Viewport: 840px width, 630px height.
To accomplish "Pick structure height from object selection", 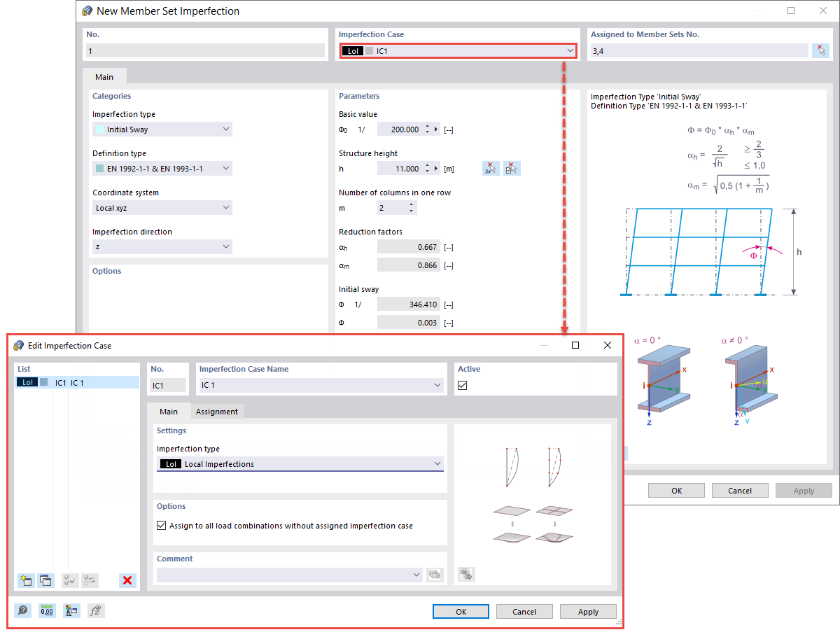I will (x=512, y=167).
